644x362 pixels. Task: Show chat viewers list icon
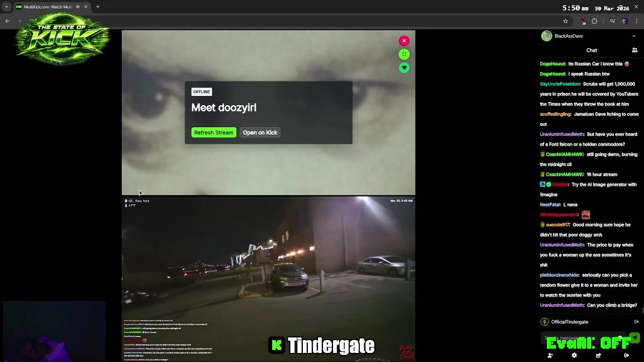[x=634, y=50]
